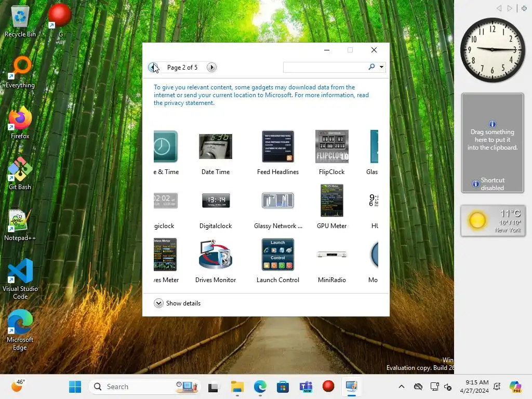This screenshot has width=532, height=399.
Task: Minimize the gadget gallery window
Action: click(327, 50)
